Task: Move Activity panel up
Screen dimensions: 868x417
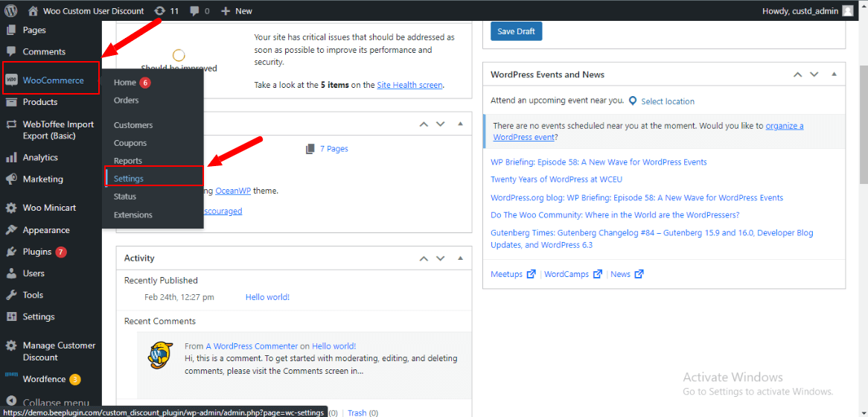Action: [x=424, y=258]
